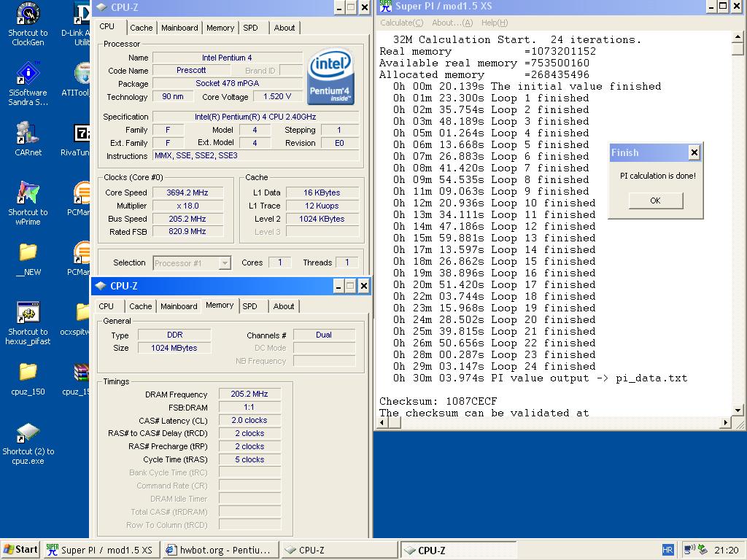
Task: Switch to Super PI taskbar button
Action: tap(101, 550)
